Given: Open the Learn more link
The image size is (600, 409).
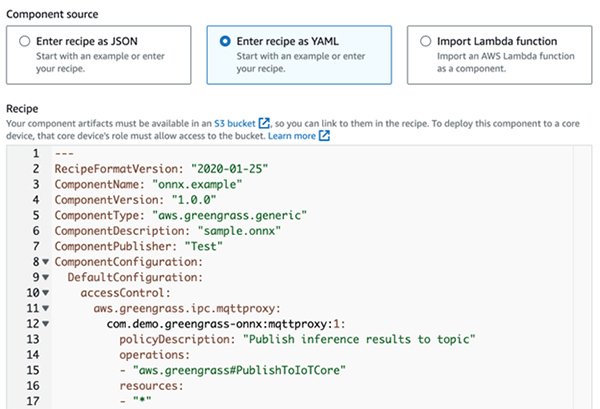Looking at the screenshot, I should click(x=291, y=136).
